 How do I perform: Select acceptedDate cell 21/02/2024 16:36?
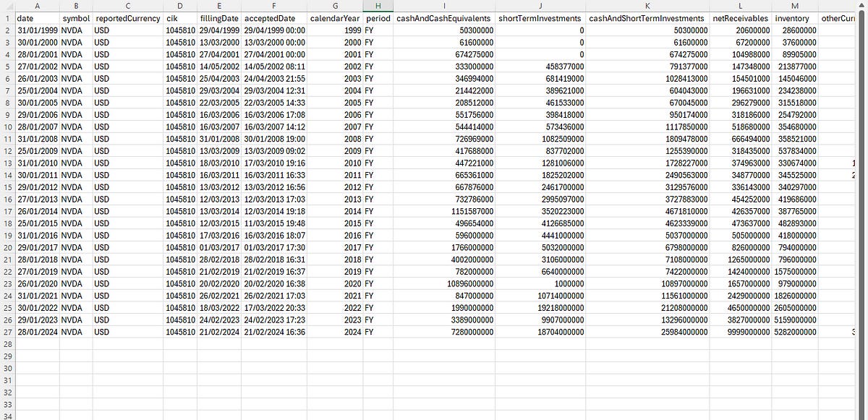273,332
